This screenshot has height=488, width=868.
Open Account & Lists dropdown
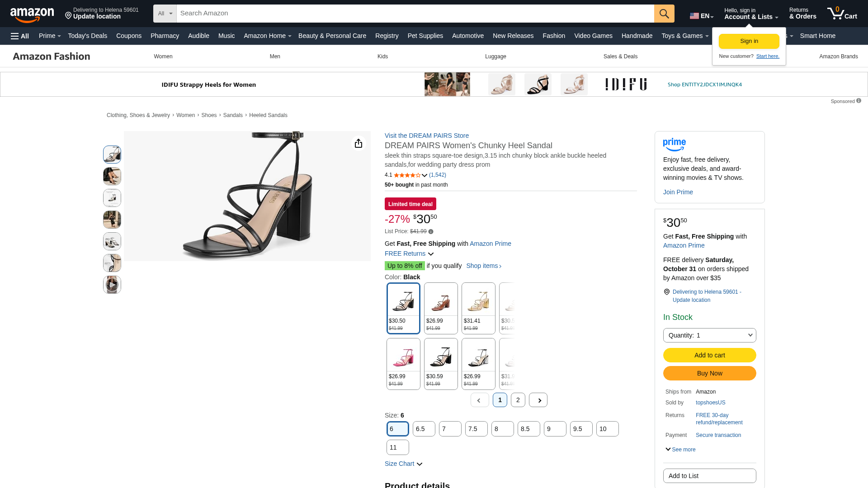pyautogui.click(x=751, y=14)
